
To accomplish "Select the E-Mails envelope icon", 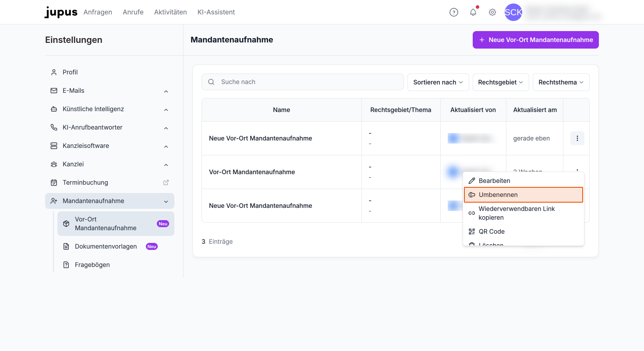I will (x=54, y=91).
